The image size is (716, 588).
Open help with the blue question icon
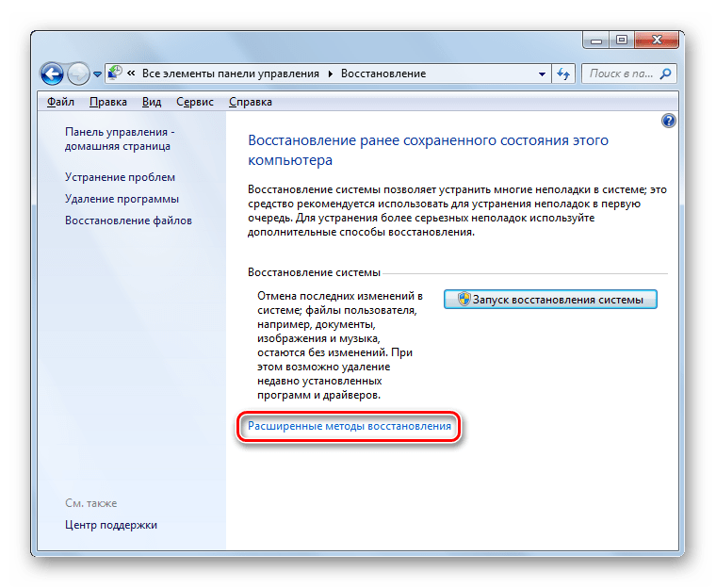669,121
